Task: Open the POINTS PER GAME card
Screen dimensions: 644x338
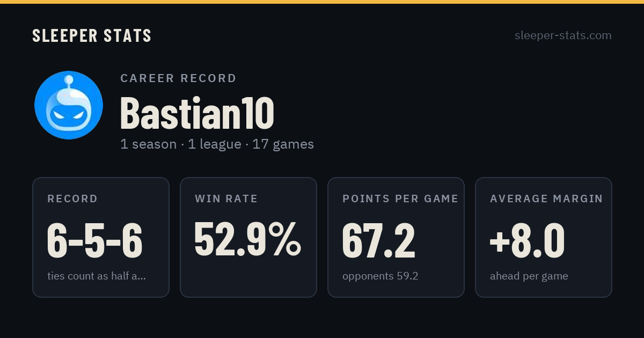Action: point(396,237)
